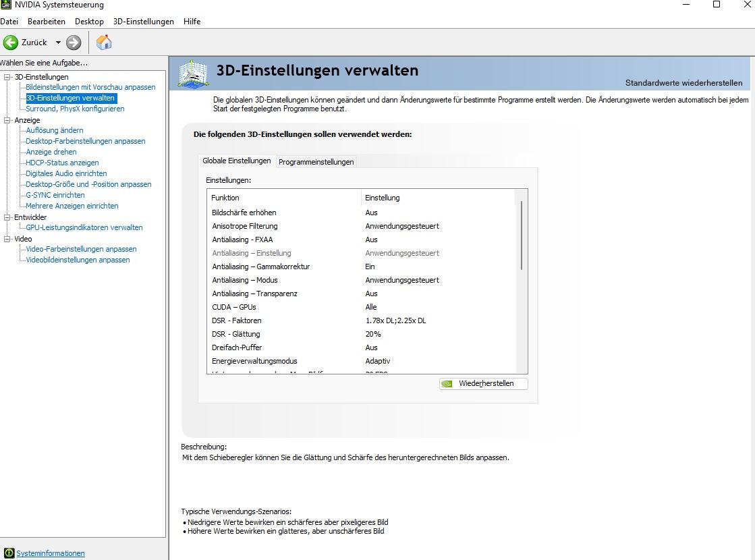Open Surround, PhysX konfigurieren
The height and width of the screenshot is (560, 755).
[75, 109]
